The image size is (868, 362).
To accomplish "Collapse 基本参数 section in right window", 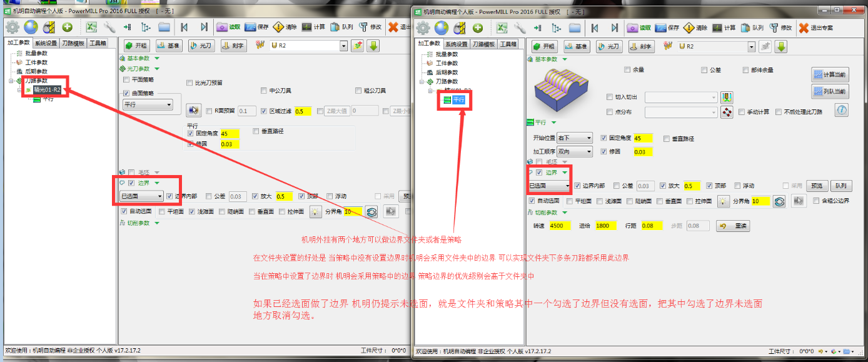I will tap(565, 59).
